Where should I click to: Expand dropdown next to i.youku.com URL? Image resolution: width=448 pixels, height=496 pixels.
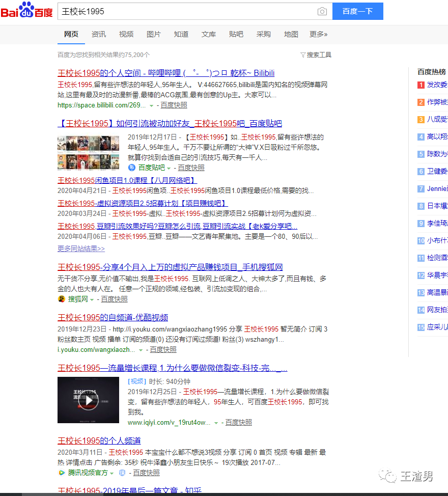point(141,350)
